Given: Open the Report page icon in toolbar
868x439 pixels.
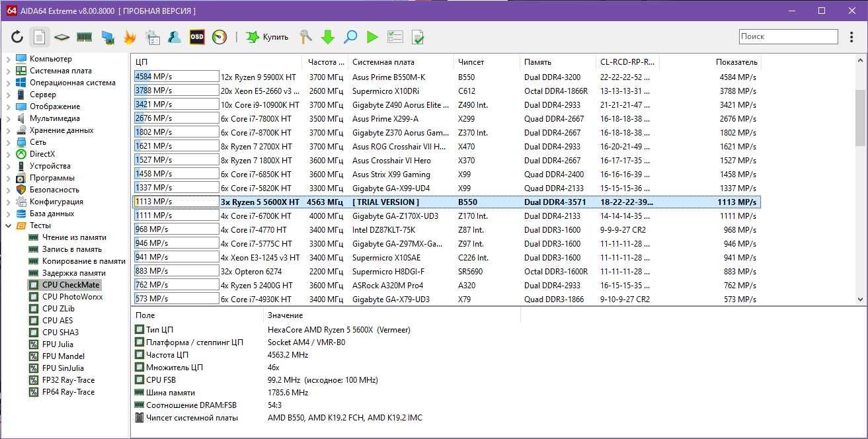Looking at the screenshot, I should 40,37.
